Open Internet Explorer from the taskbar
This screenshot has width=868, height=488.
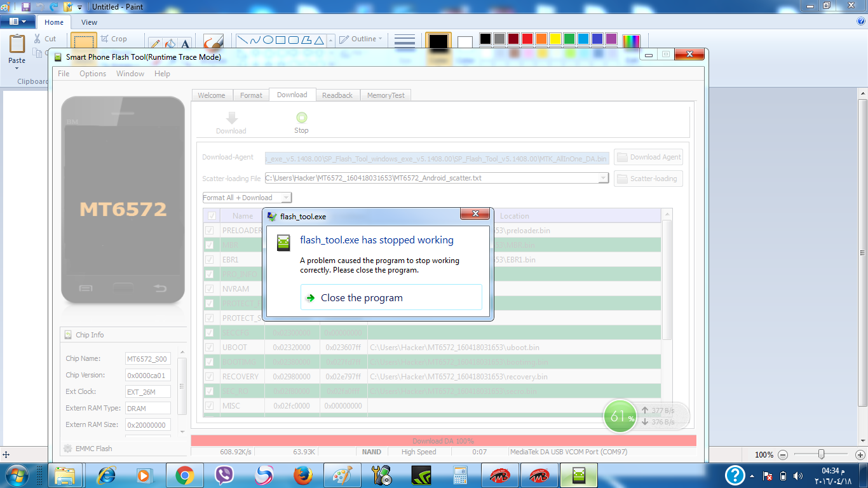coord(106,475)
